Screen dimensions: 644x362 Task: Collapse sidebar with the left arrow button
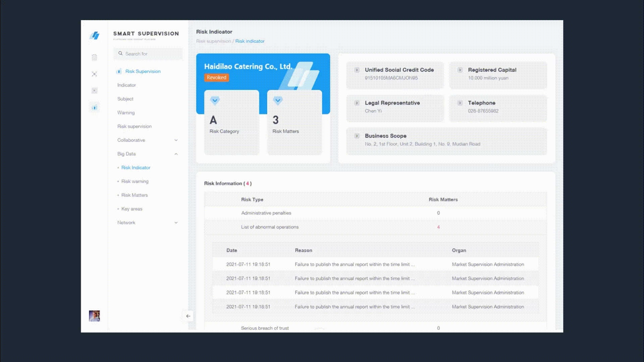click(188, 316)
